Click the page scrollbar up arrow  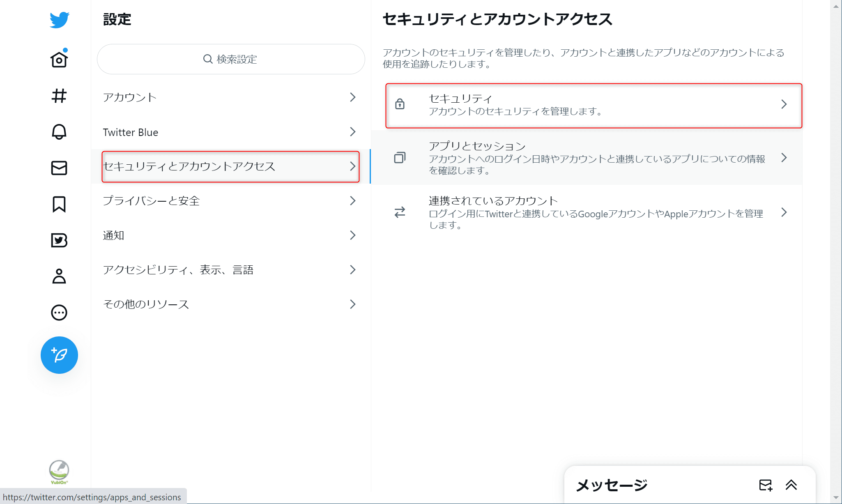pyautogui.click(x=836, y=6)
